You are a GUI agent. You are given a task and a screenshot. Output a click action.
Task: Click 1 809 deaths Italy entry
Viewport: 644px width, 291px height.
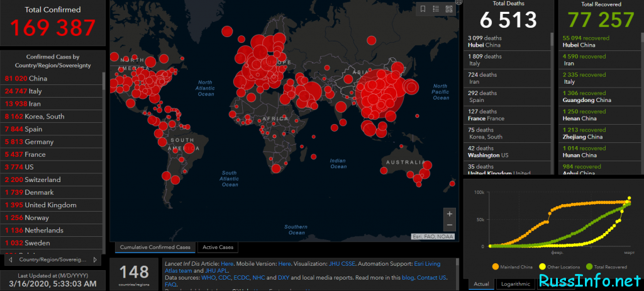coord(508,60)
